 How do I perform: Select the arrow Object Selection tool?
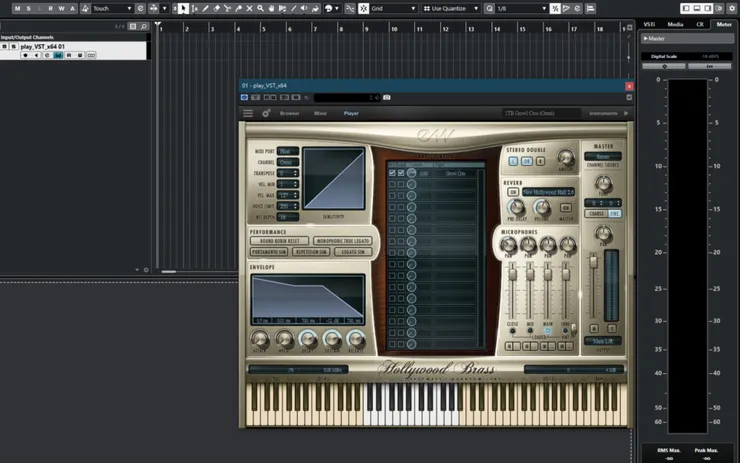(183, 8)
